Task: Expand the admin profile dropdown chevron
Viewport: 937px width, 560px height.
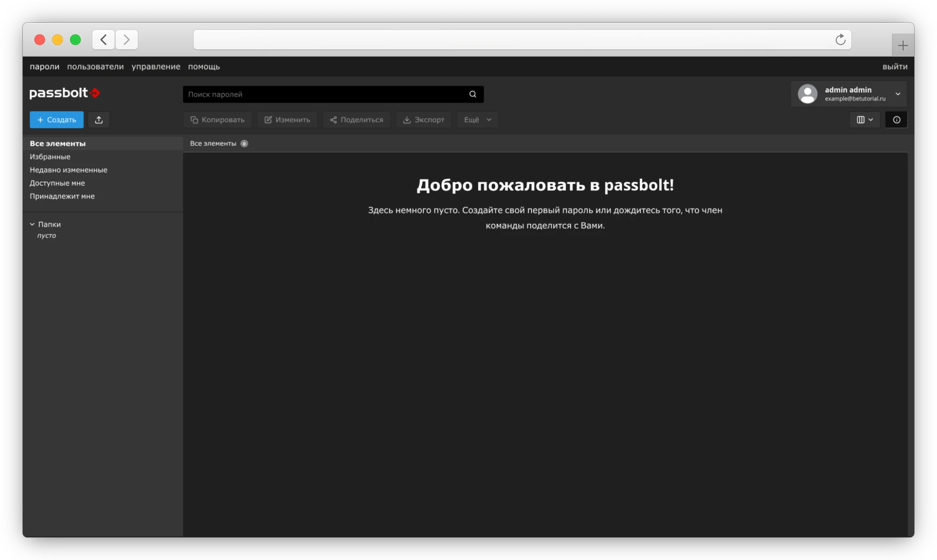Action: pos(898,94)
